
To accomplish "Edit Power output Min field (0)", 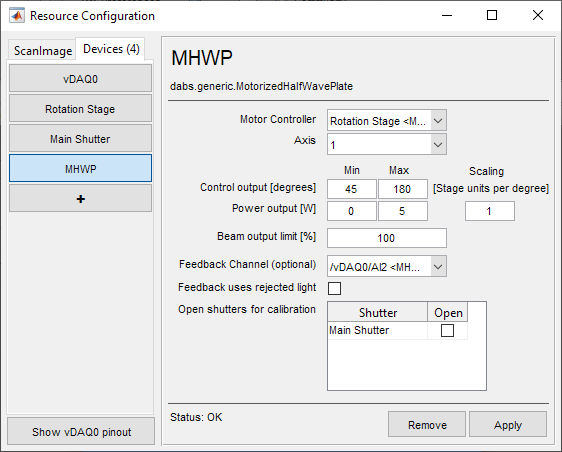I will tap(352, 211).
